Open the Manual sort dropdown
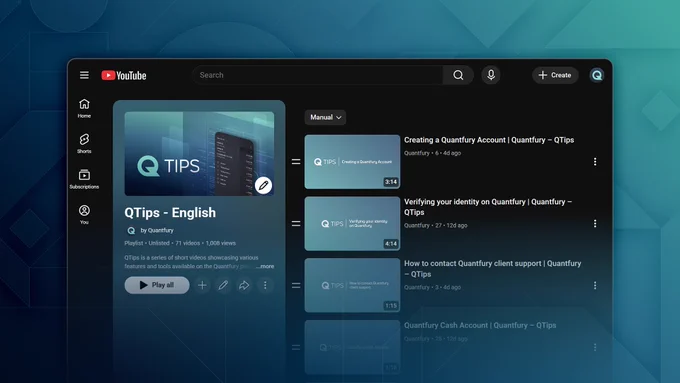 [x=325, y=117]
